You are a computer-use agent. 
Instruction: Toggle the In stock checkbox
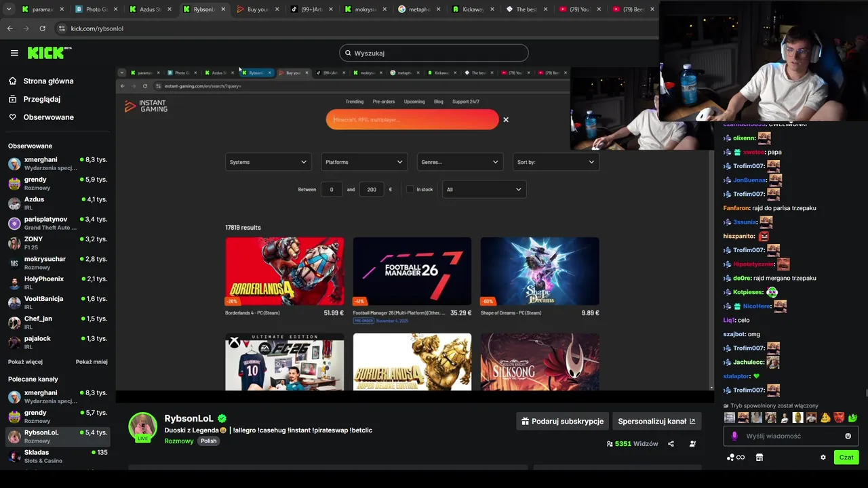click(410, 190)
